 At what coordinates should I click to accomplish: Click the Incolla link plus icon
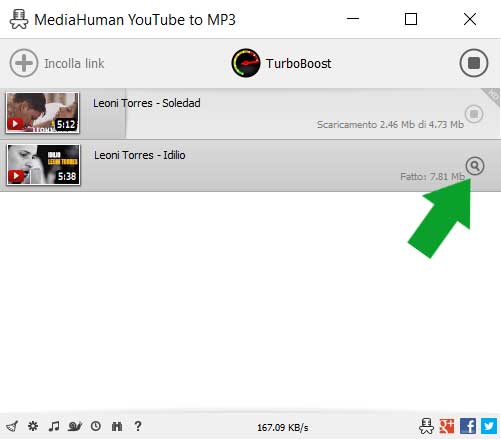pyautogui.click(x=24, y=63)
